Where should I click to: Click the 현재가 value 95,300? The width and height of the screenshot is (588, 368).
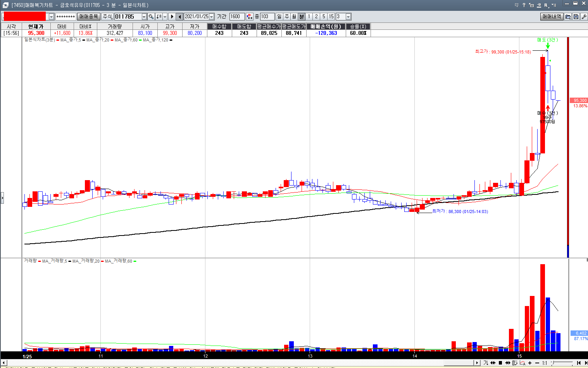click(36, 33)
